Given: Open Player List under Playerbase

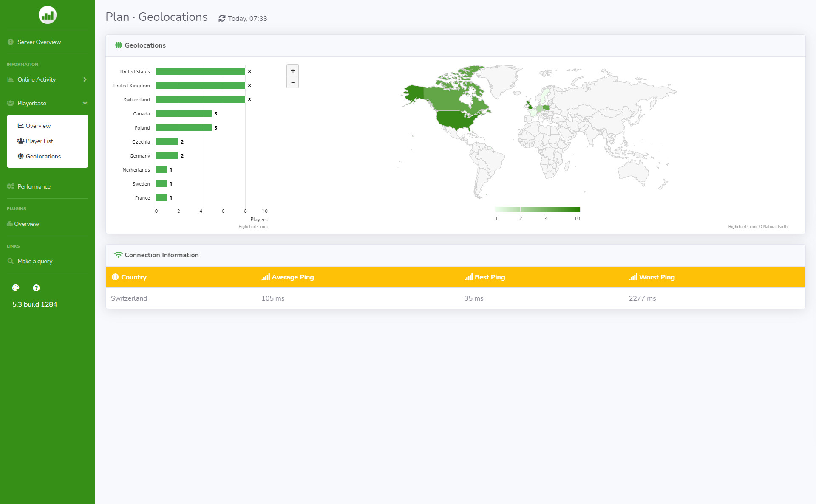Looking at the screenshot, I should coord(39,141).
